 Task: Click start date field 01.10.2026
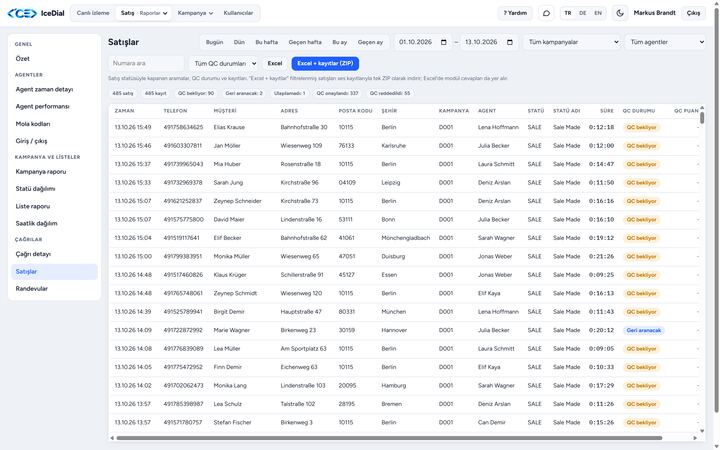pos(422,42)
